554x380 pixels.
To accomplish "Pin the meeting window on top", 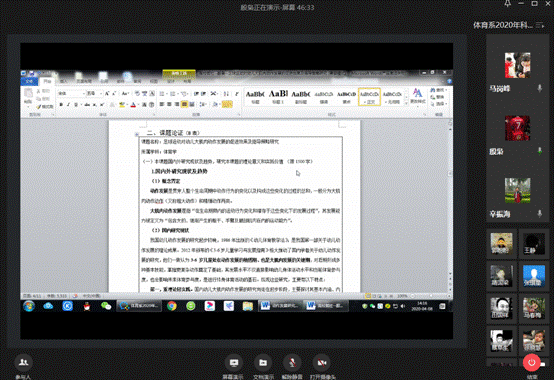I will click(x=507, y=4).
